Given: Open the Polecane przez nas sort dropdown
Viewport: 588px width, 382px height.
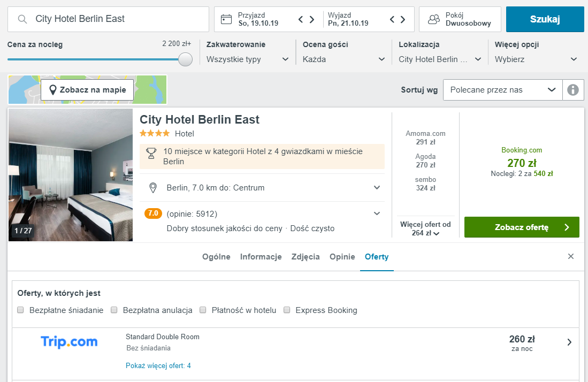Looking at the screenshot, I should point(503,89).
